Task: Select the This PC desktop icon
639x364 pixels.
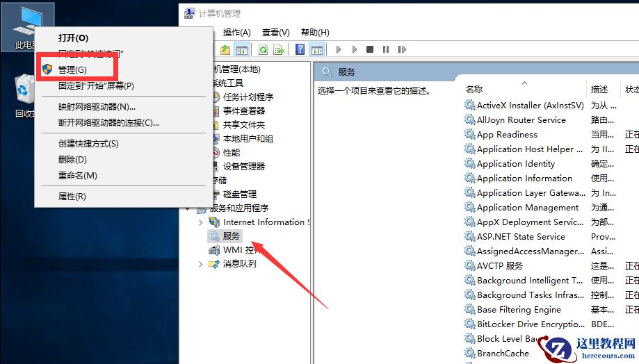Action: [27, 27]
